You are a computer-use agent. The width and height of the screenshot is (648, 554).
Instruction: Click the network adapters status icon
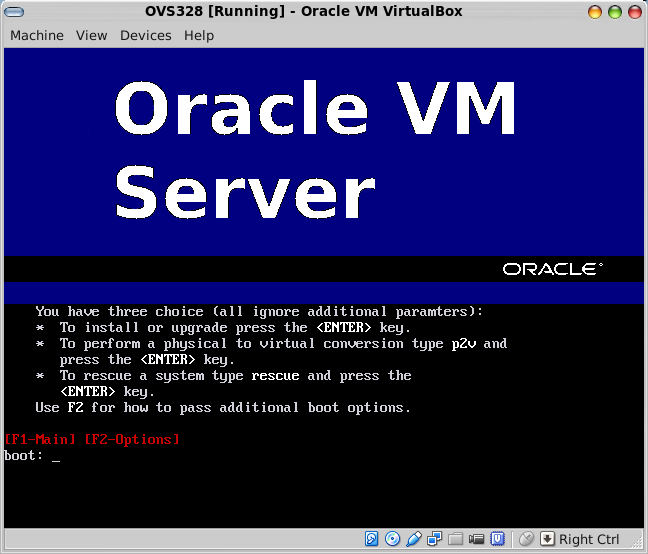coord(434,539)
